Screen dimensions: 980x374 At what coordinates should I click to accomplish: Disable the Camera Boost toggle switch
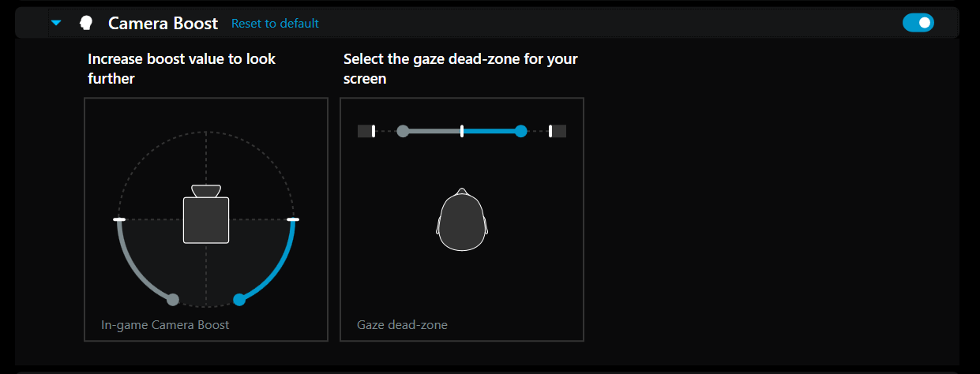click(x=918, y=23)
